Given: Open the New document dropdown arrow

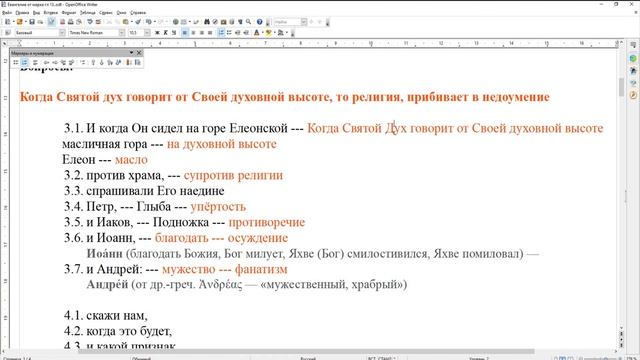Looking at the screenshot, I should (13, 22).
